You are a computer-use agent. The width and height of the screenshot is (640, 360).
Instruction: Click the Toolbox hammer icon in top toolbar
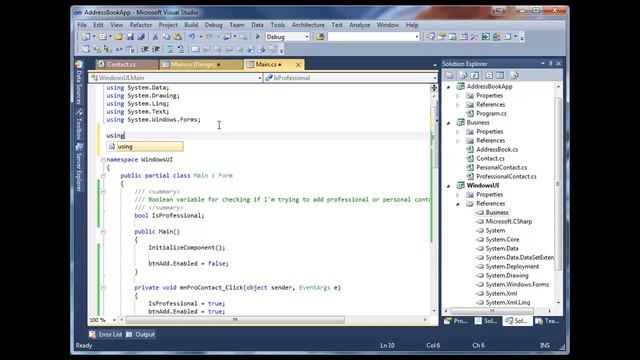[474, 37]
